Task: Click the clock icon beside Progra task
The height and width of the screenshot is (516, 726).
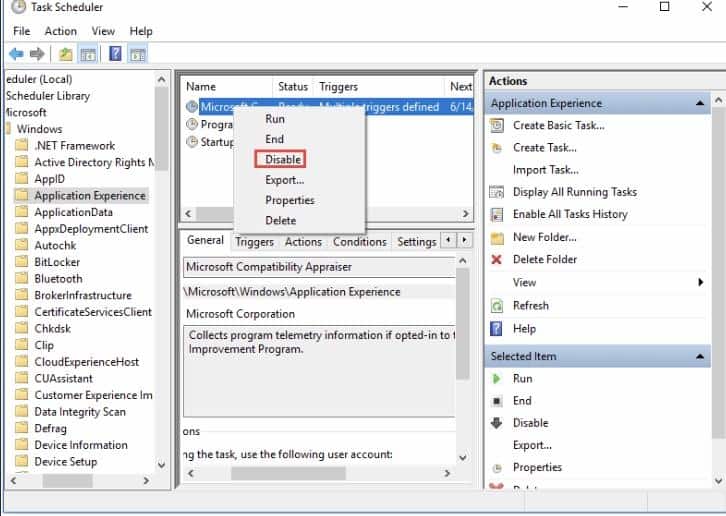Action: point(192,124)
